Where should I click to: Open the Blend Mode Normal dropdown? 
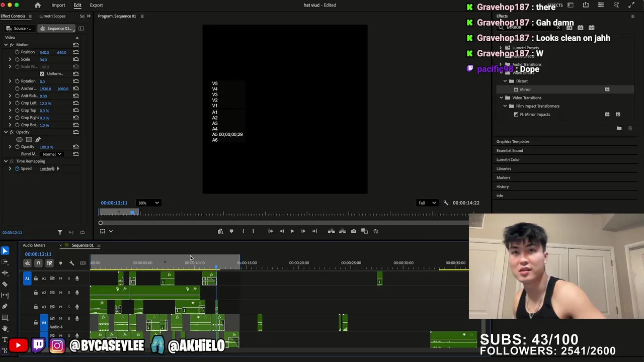(x=52, y=154)
